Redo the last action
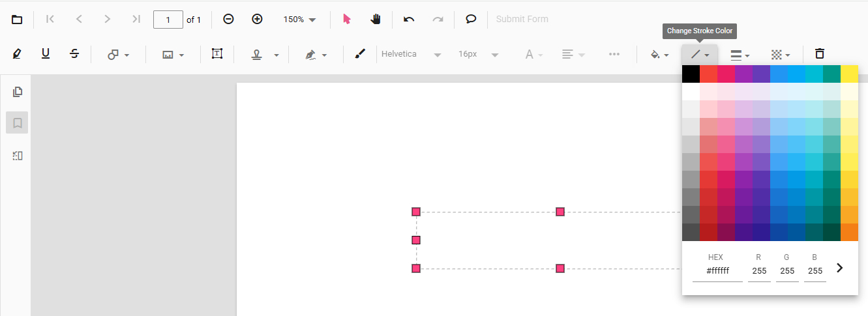Image resolution: width=868 pixels, height=316 pixels. [x=438, y=19]
